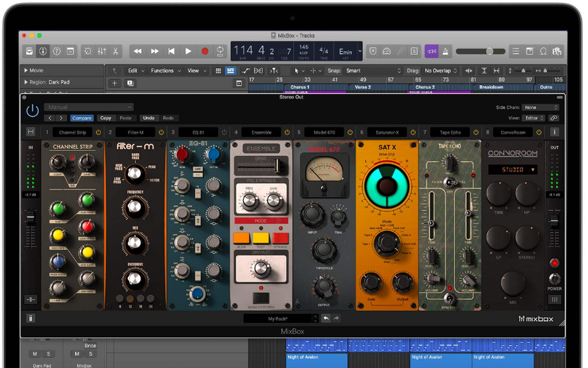Open the Media Browser icon
This screenshot has width=588, height=368.
pos(557,51)
